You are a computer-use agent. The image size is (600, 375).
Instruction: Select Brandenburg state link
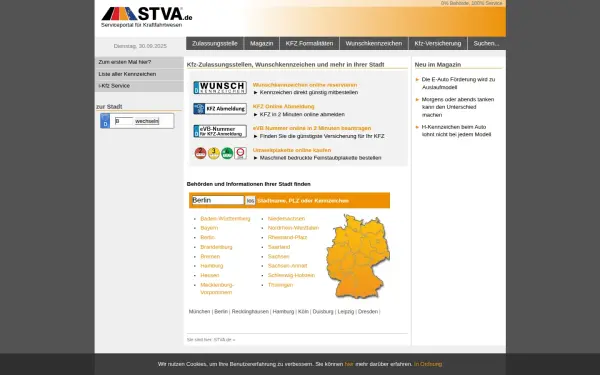(x=216, y=247)
